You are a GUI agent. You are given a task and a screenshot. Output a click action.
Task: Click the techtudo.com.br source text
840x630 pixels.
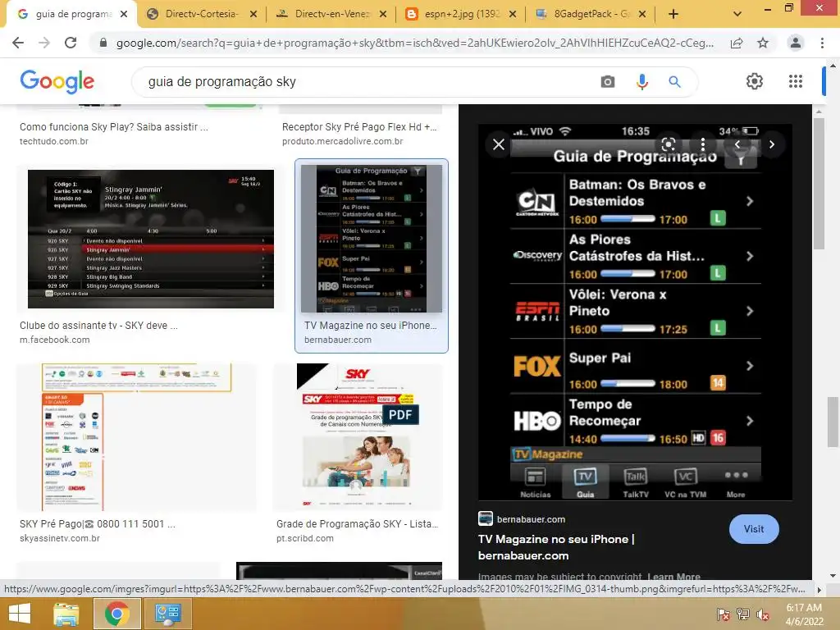[x=53, y=141]
